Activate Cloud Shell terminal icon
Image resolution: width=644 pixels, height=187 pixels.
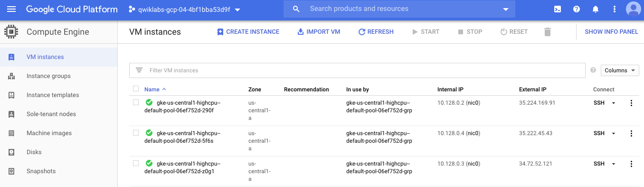pyautogui.click(x=558, y=9)
